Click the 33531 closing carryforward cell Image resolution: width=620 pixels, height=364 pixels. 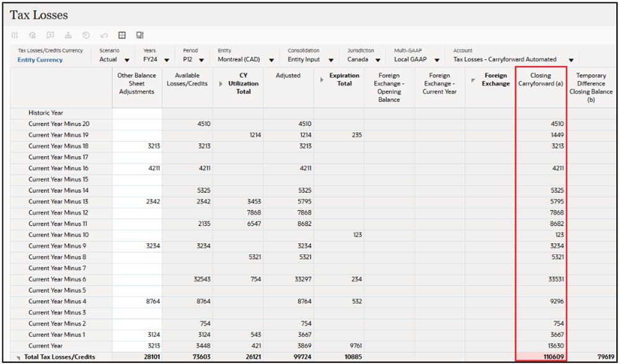pyautogui.click(x=541, y=279)
